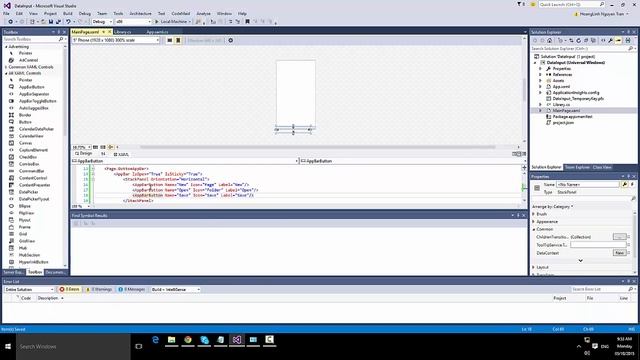Select Ellipse control in Toolbox

coord(24,206)
